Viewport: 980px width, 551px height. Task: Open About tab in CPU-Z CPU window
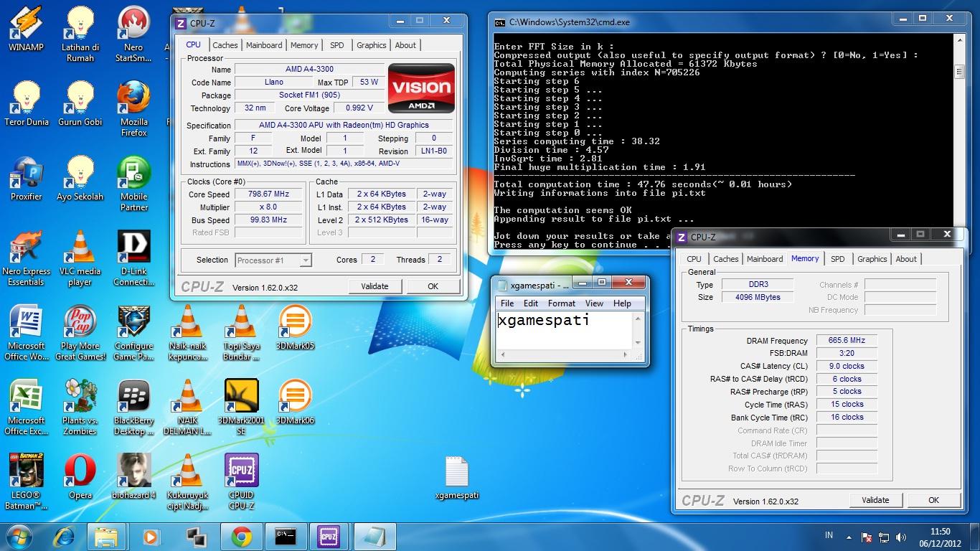coord(405,45)
